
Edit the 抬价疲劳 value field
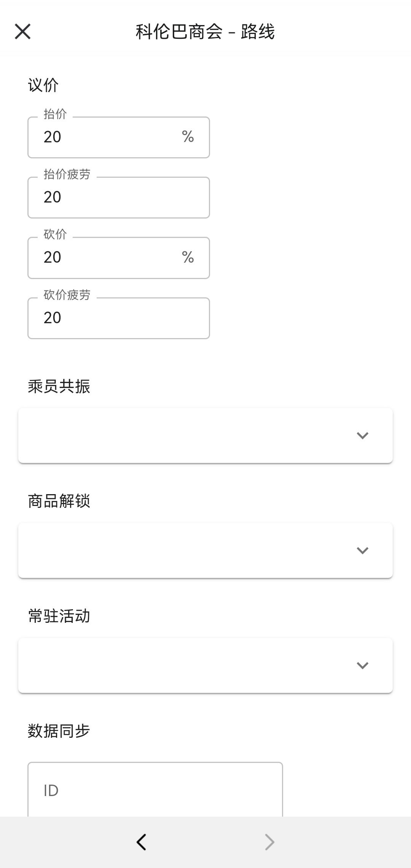118,198
